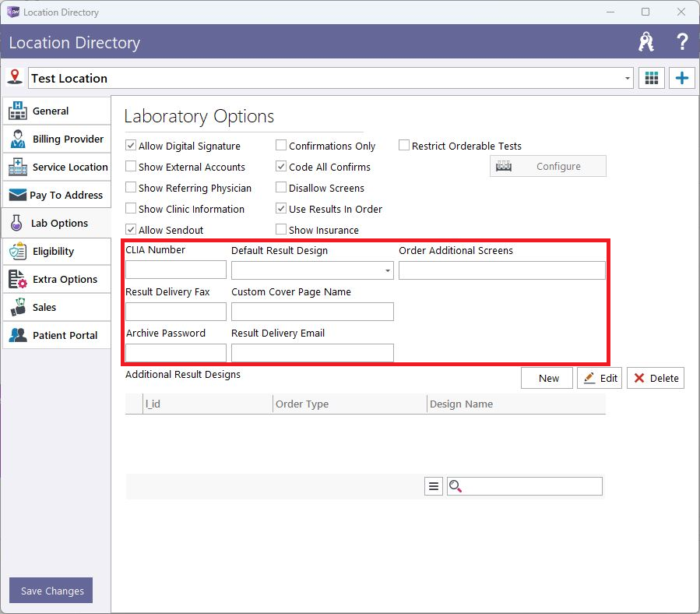700x614 pixels.
Task: Switch to the Eligibility tab
Action: click(x=57, y=251)
